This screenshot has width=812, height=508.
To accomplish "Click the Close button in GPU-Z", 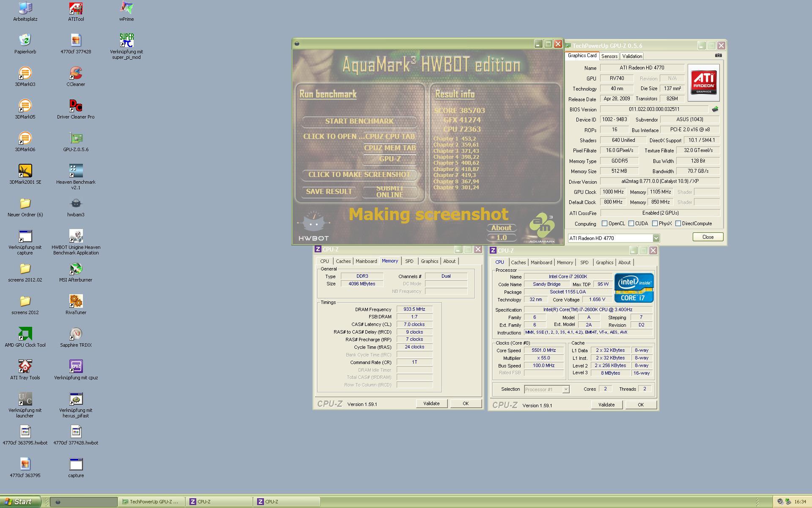I will (x=708, y=237).
